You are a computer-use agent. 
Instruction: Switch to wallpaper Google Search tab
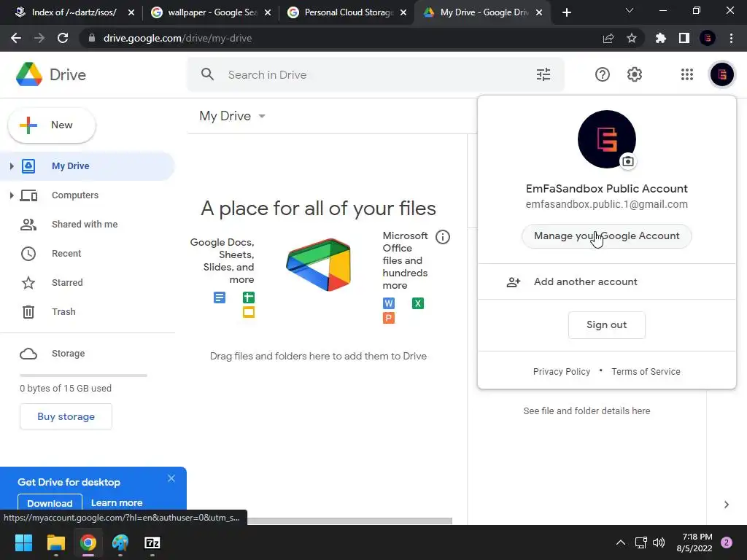pos(211,12)
